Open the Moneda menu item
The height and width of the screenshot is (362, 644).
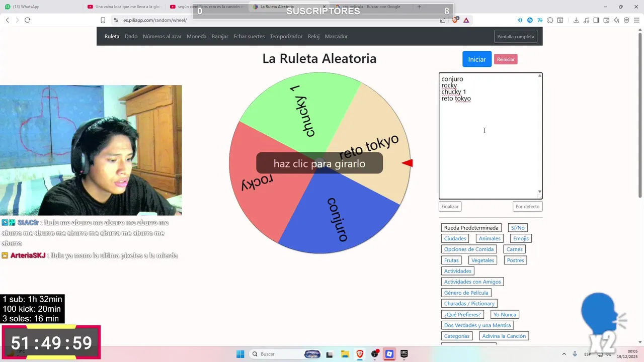[x=196, y=36]
